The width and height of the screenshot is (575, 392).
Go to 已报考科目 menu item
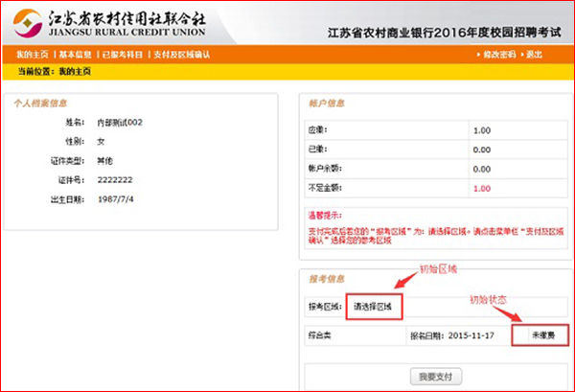123,55
